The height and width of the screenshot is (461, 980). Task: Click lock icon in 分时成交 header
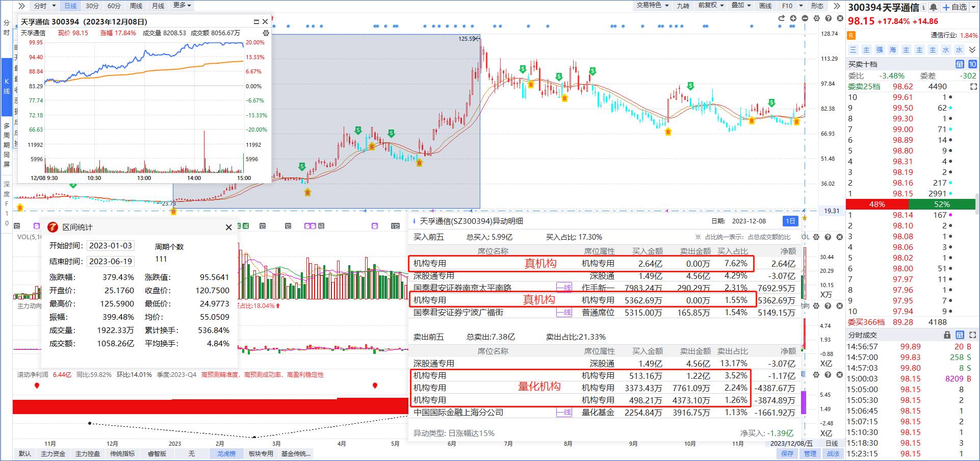[947, 335]
